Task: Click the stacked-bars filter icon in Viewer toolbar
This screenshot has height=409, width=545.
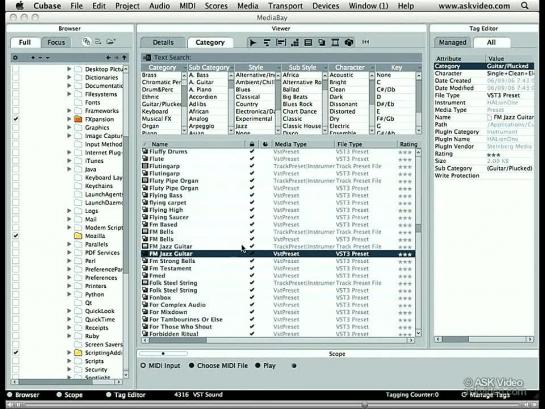Action: click(267, 42)
